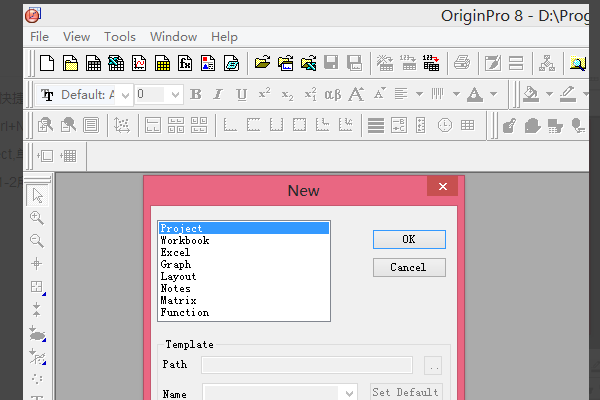Click the Open Template toolbar icon
This screenshot has height=400, width=600.
click(x=285, y=63)
